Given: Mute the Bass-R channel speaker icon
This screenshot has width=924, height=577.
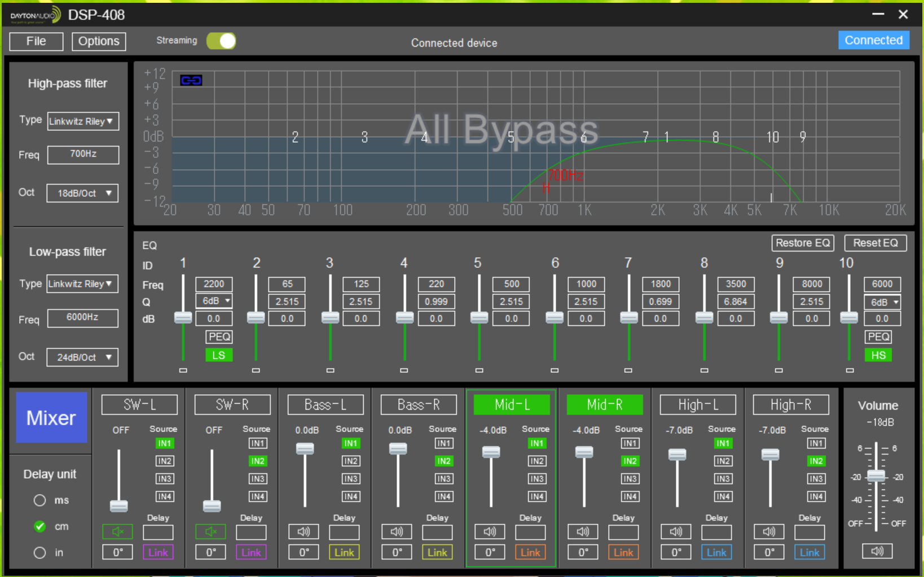Looking at the screenshot, I should click(397, 531).
